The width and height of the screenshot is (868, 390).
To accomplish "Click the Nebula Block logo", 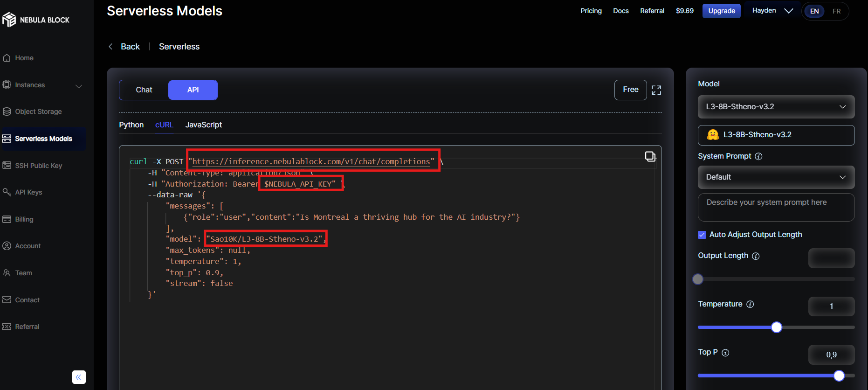I will click(36, 20).
